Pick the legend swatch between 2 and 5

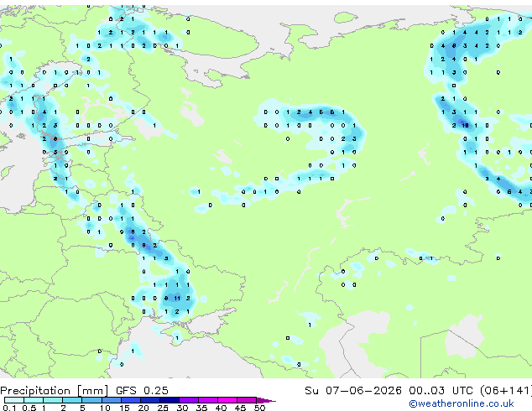[72, 400]
